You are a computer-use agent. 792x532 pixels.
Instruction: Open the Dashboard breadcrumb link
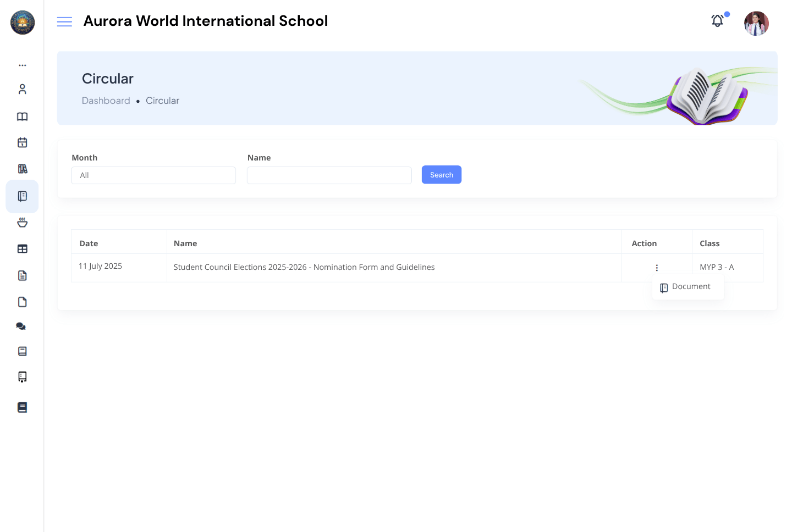[106, 101]
